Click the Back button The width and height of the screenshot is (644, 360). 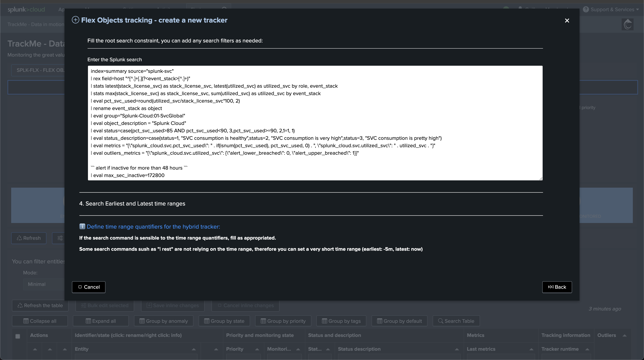557,287
